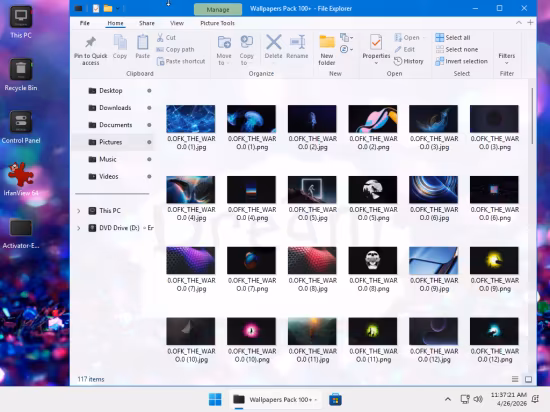Switch to details view layout icon
This screenshot has width=550, height=412.
[x=515, y=379]
